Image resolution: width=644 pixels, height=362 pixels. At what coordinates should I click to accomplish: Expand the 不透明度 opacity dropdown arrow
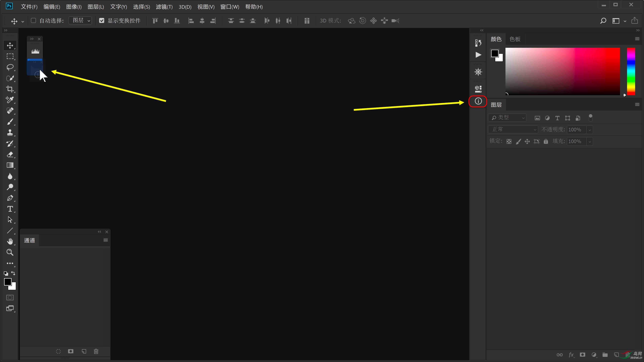[x=590, y=130]
